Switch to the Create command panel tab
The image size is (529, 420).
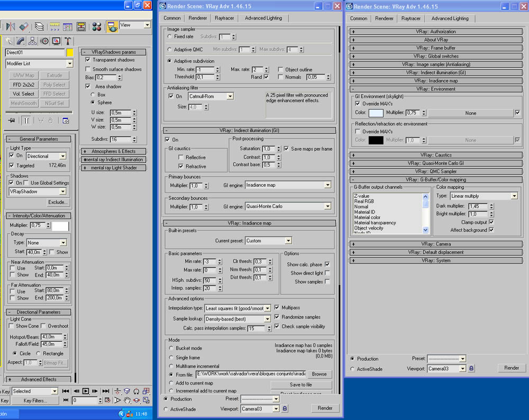[9, 41]
